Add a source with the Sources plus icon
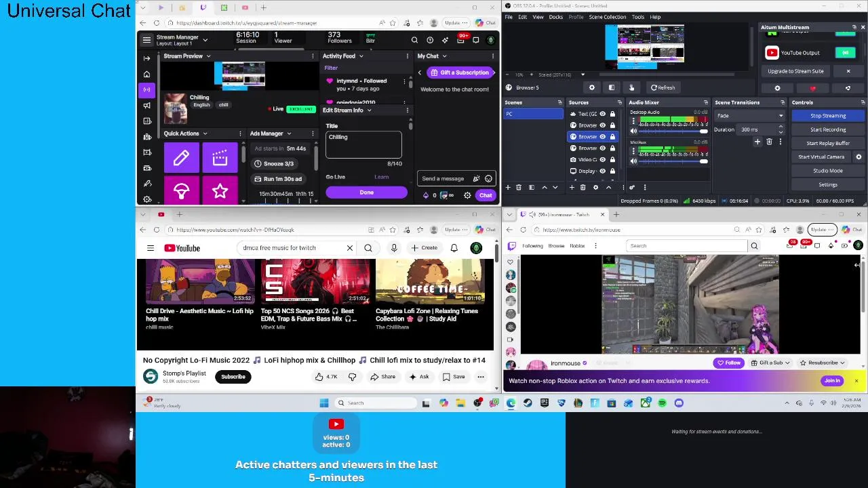The width and height of the screenshot is (868, 488). [572, 187]
